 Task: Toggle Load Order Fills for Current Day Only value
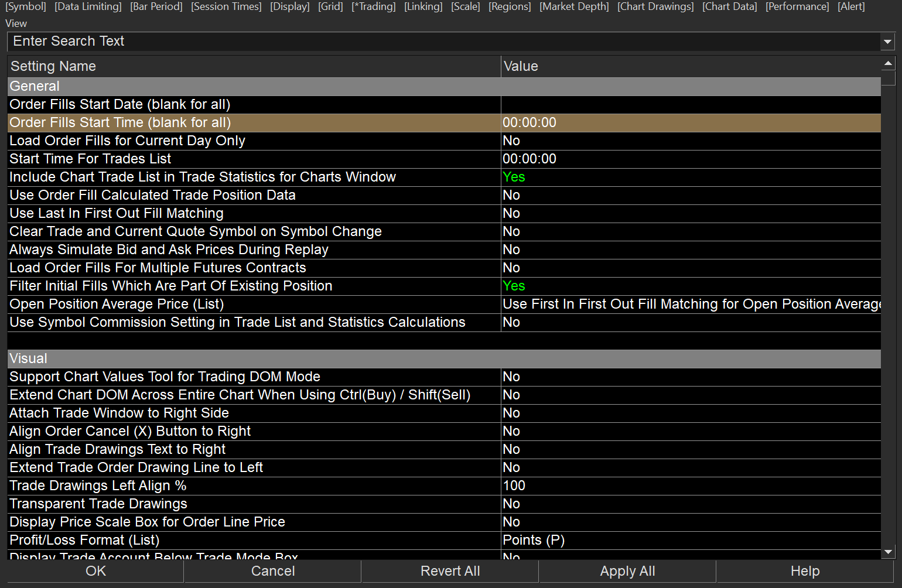691,141
